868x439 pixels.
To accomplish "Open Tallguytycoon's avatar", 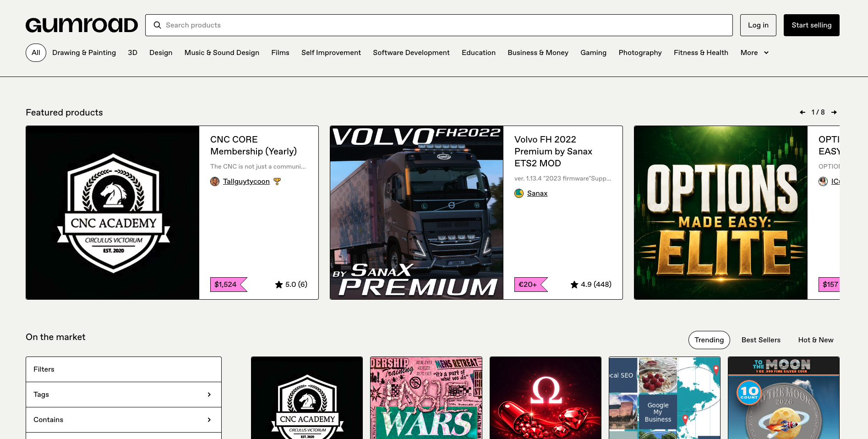I will pos(215,181).
